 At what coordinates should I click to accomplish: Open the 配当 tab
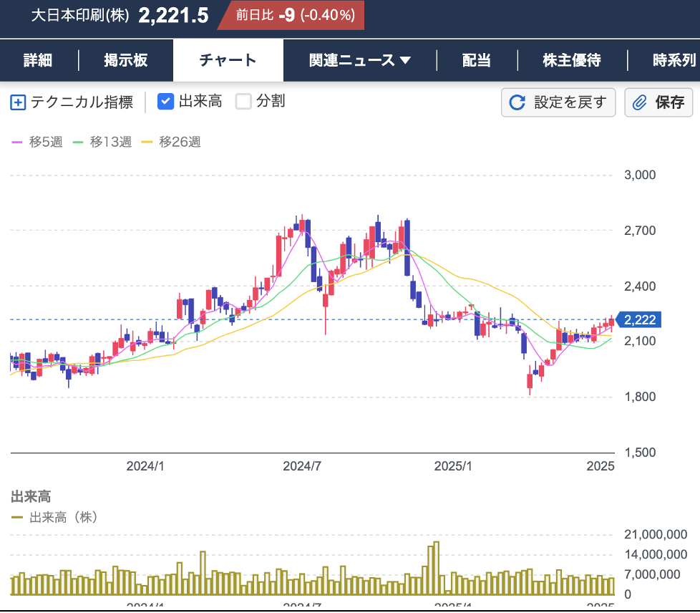click(476, 60)
